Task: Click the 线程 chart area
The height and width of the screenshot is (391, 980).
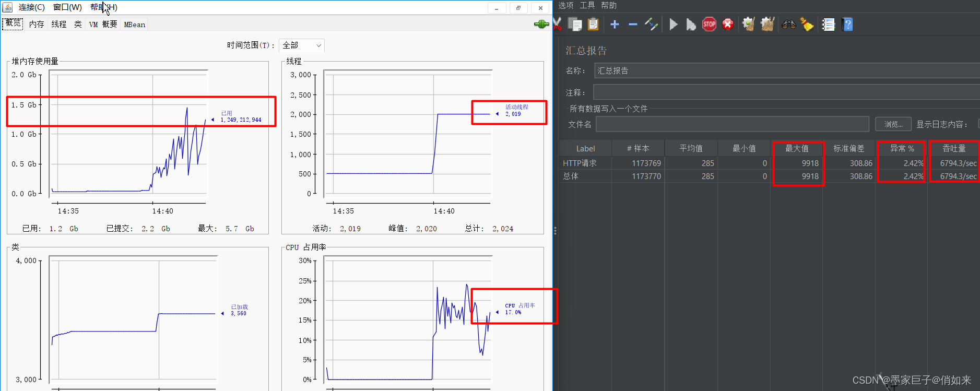Action: pos(407,134)
